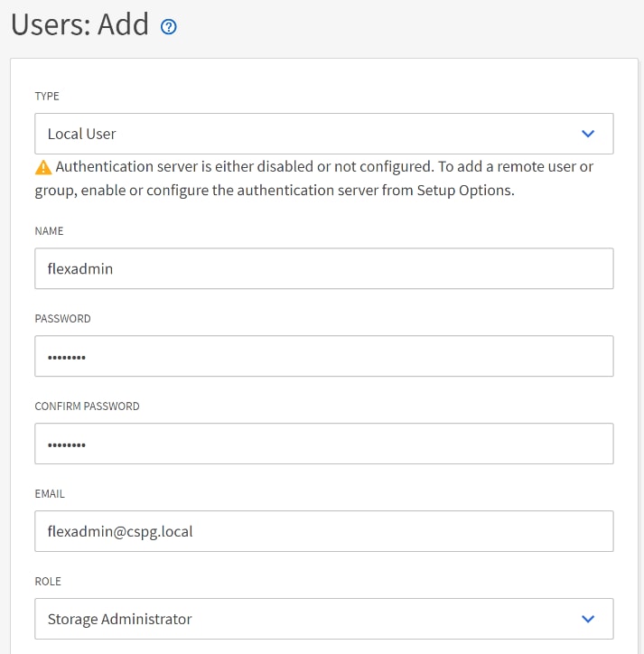This screenshot has height=654, width=644.
Task: Click into the Password input field
Action: [x=323, y=356]
